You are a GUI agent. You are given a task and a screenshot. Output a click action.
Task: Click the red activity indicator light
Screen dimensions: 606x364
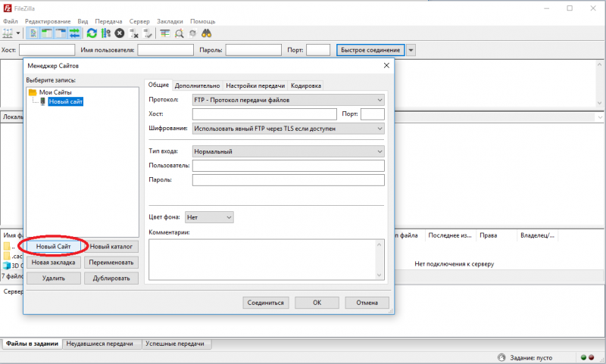[x=591, y=357]
